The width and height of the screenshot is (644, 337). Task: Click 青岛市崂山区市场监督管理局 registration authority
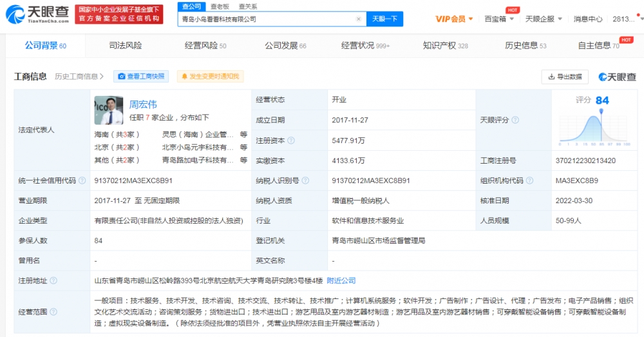[378, 240]
